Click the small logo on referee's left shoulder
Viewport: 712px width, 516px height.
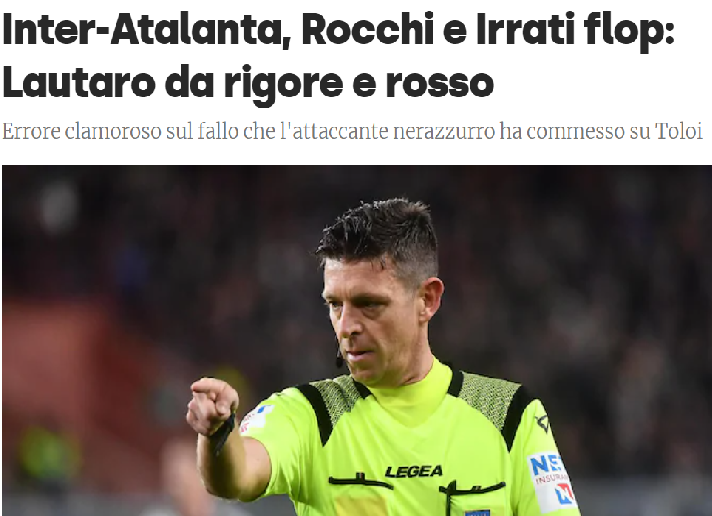[x=542, y=423]
